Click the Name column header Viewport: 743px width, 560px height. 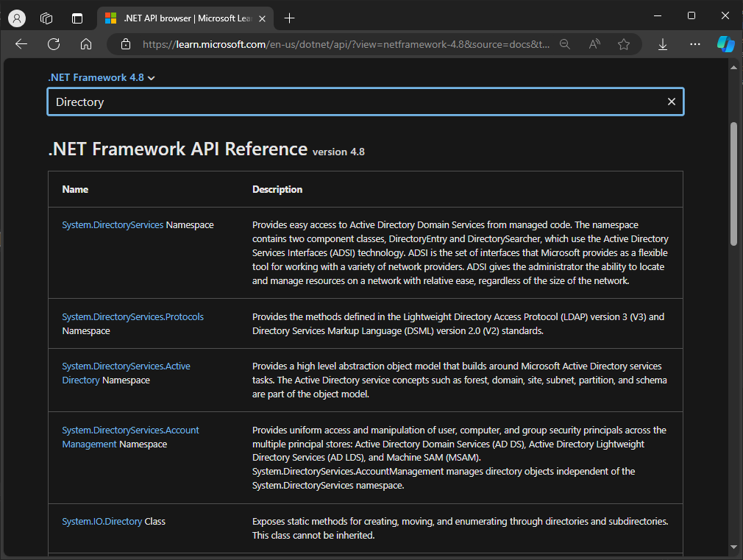tap(75, 189)
